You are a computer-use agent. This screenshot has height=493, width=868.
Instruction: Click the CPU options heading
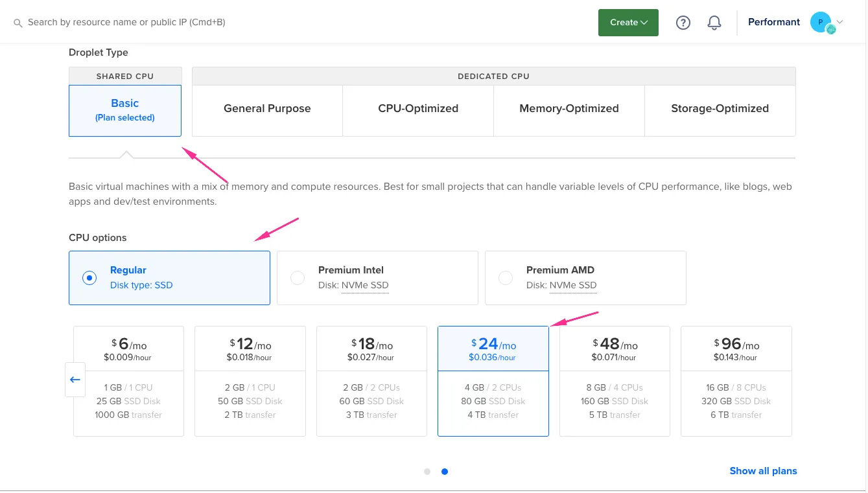click(98, 238)
